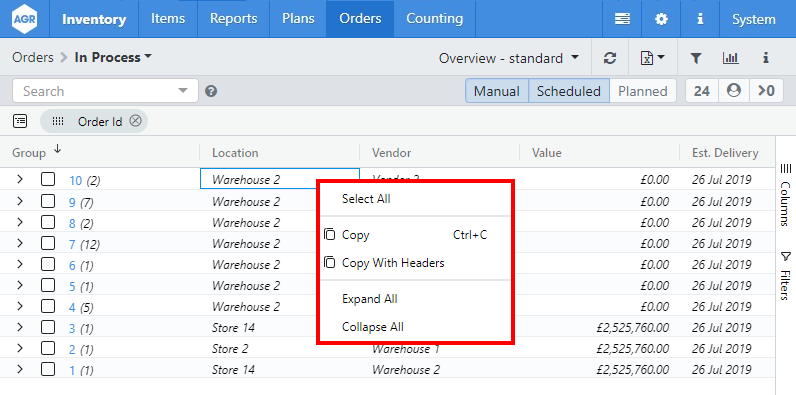Click Copy With Headers icon

point(330,262)
